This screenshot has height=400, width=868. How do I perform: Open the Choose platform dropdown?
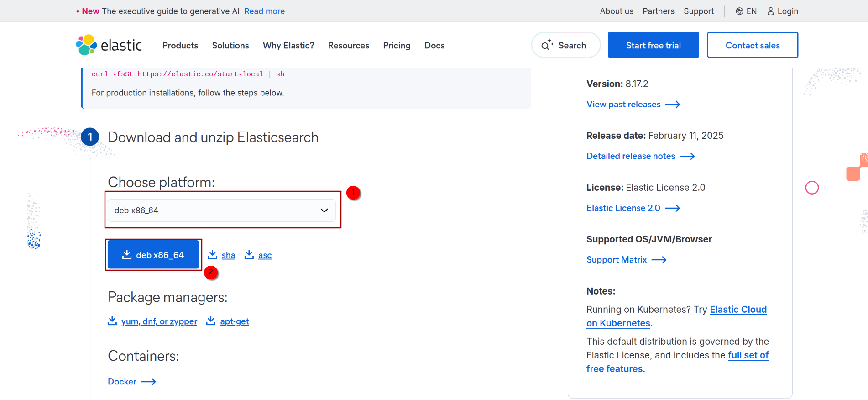(222, 211)
